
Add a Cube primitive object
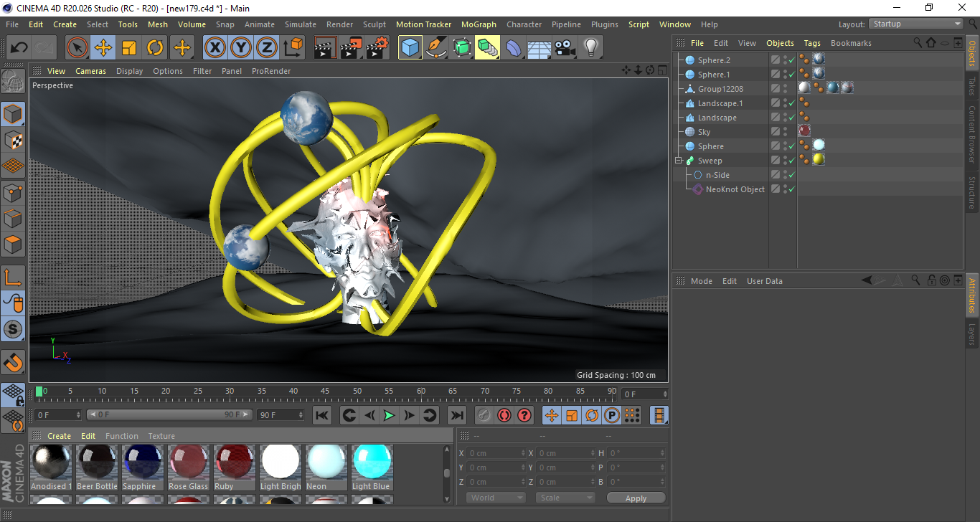point(410,48)
